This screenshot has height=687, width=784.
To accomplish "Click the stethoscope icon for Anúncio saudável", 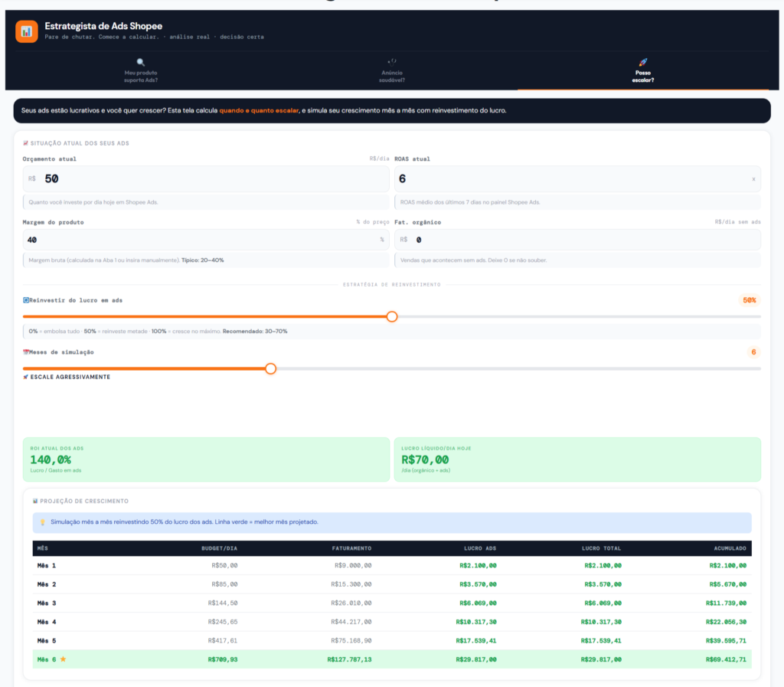I will click(x=392, y=62).
